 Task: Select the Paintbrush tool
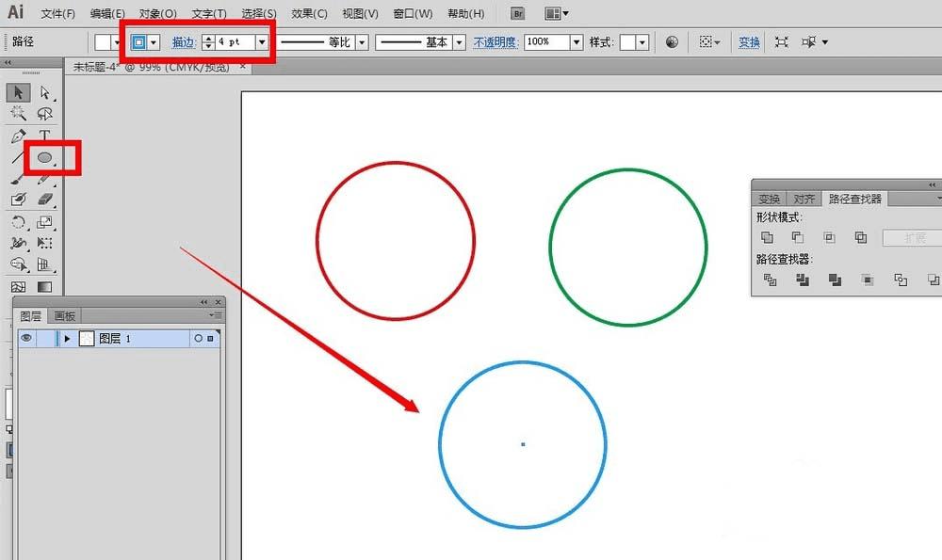pos(18,178)
